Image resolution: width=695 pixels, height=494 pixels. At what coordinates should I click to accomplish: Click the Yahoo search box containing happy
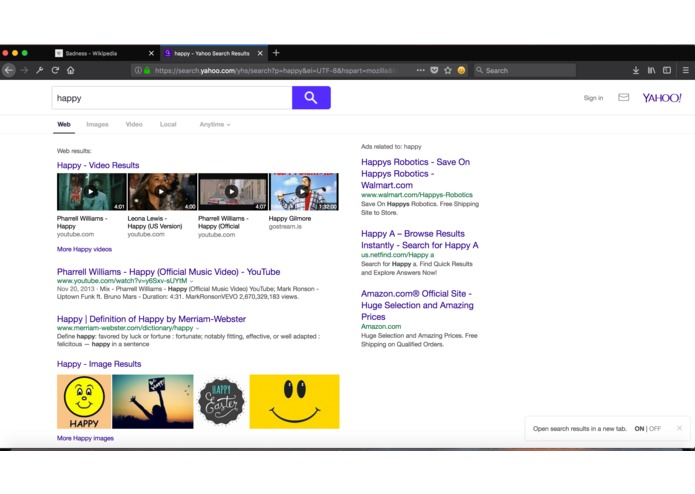[172, 98]
